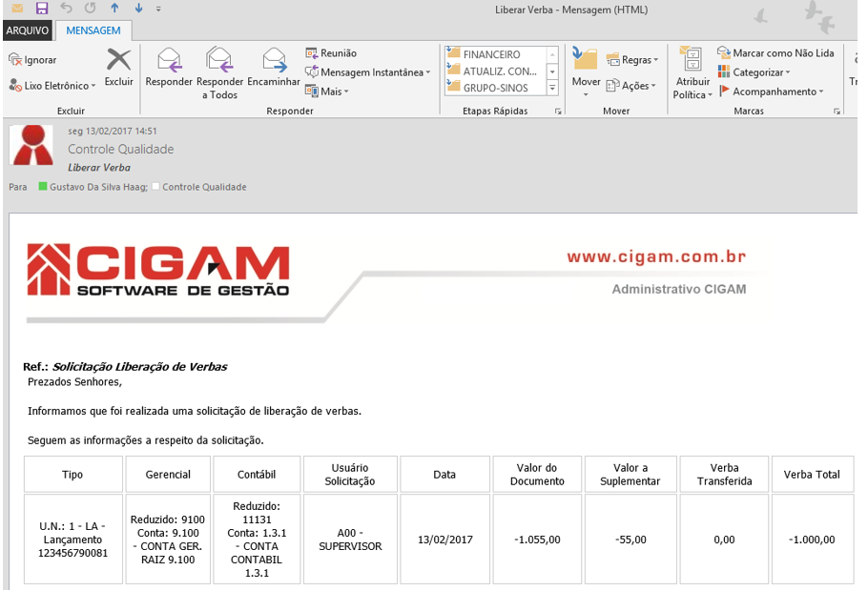The width and height of the screenshot is (868, 591).
Task: Click the Verba Total column header
Action: click(x=812, y=475)
